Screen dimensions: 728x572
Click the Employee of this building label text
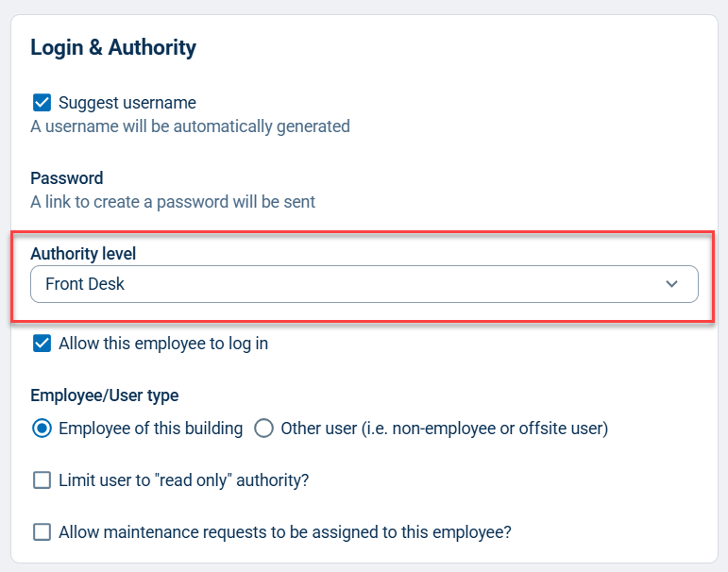[x=150, y=429]
